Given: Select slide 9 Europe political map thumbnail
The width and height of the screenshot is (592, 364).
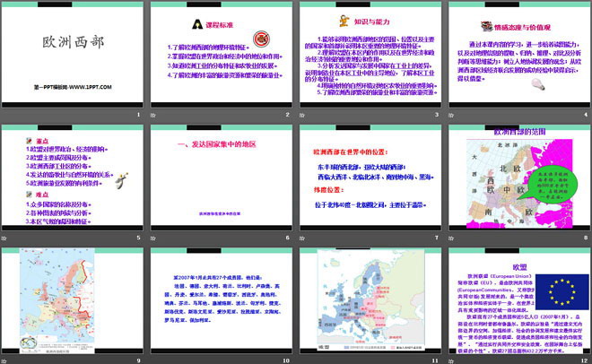Looking at the screenshot, I should (73, 301).
